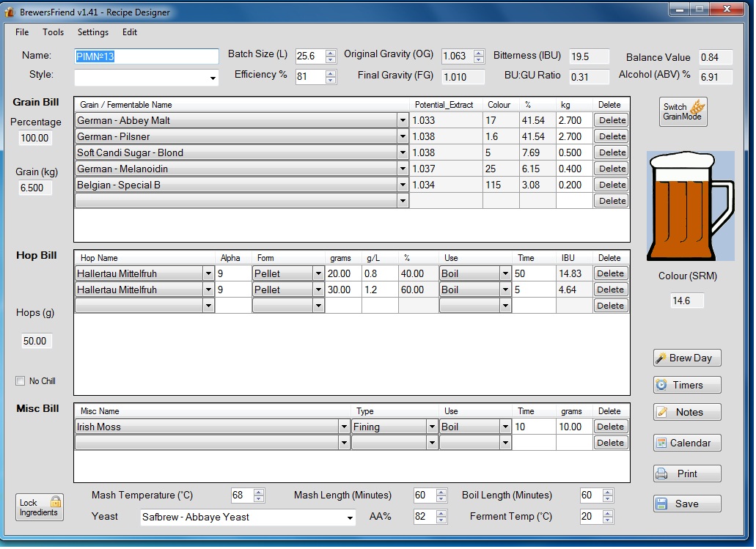Open the Calendar with the calendar icon
Image resolution: width=756 pixels, height=549 pixels.
[x=686, y=443]
